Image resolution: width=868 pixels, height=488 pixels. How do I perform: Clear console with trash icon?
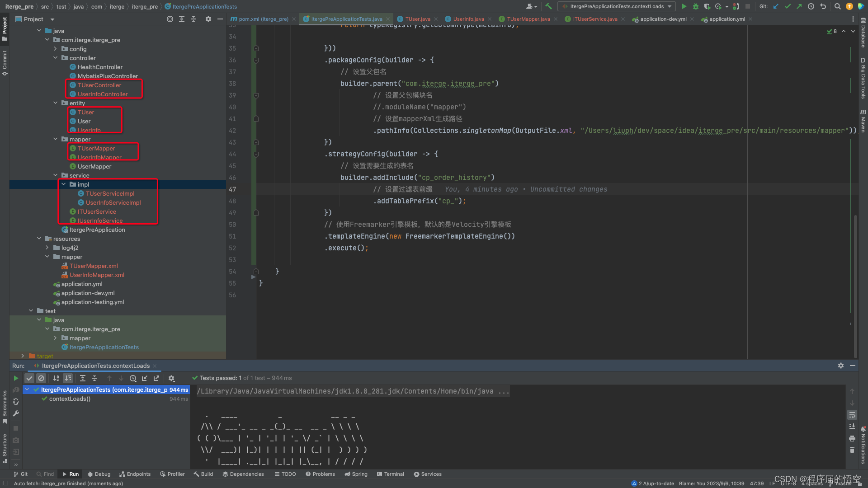click(x=852, y=450)
